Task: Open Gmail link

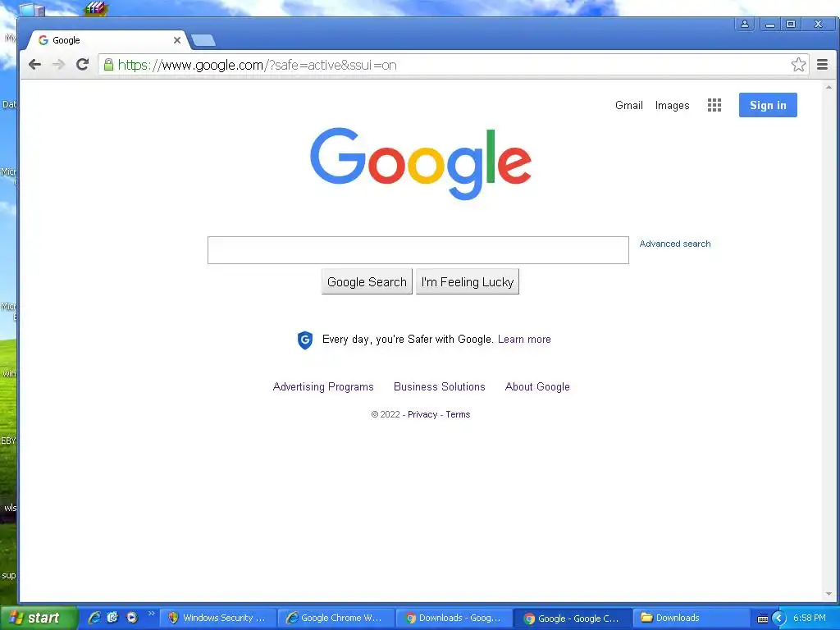Action: [629, 105]
